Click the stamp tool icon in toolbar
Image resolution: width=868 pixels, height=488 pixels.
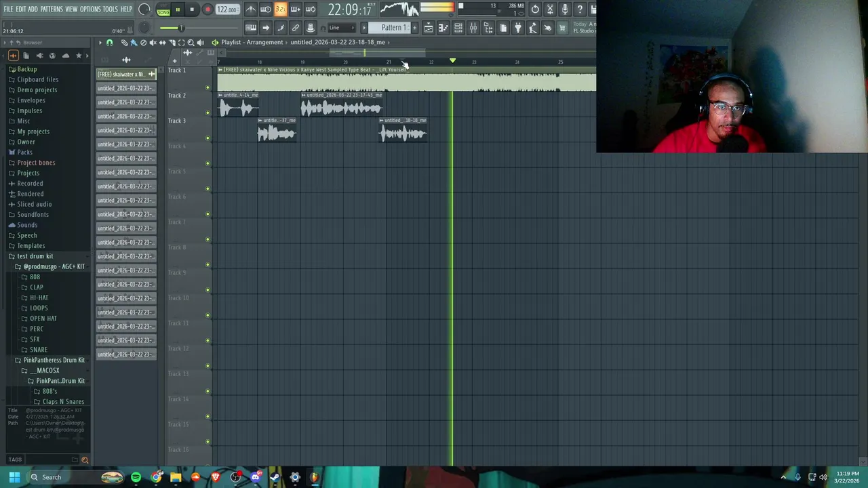(310, 28)
